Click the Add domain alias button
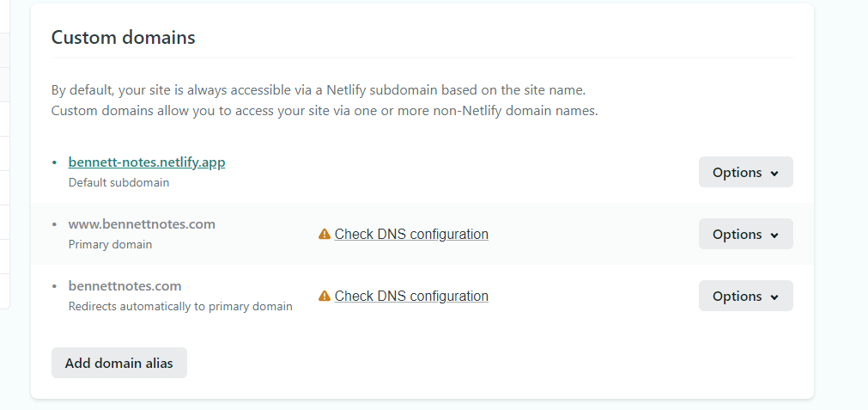 [x=119, y=363]
